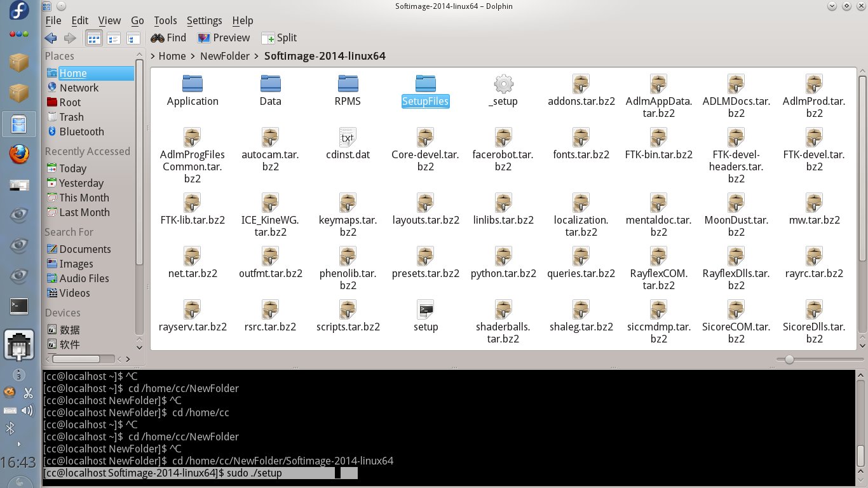
Task: Open the network connection panel icon
Action: [19, 346]
